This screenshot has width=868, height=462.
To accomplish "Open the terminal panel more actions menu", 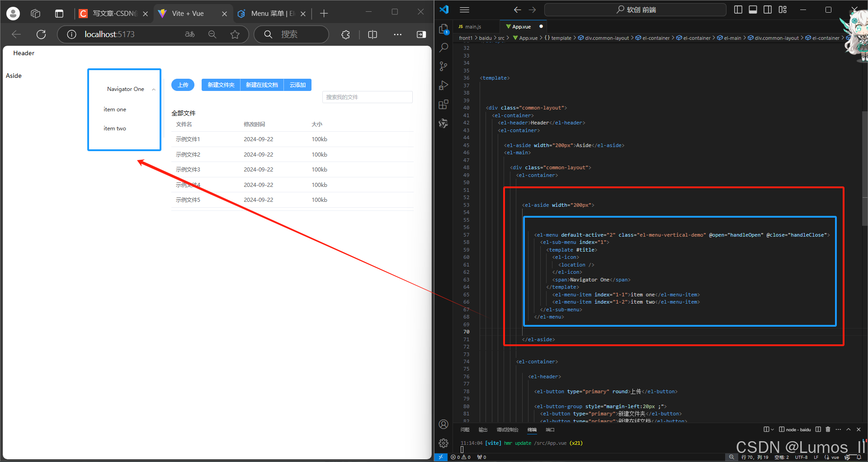I will (x=838, y=429).
